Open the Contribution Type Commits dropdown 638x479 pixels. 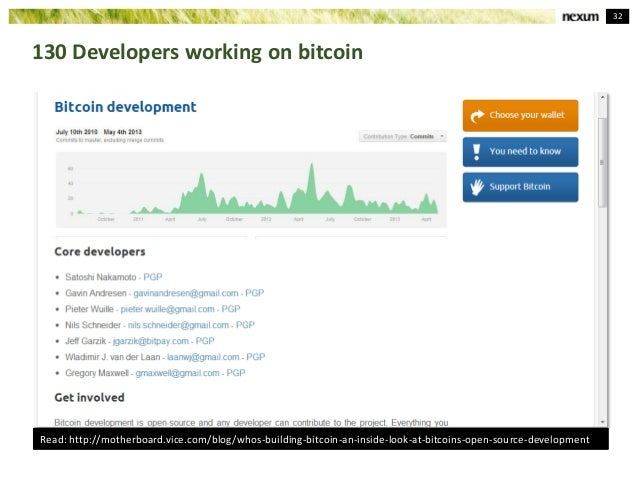(x=402, y=136)
